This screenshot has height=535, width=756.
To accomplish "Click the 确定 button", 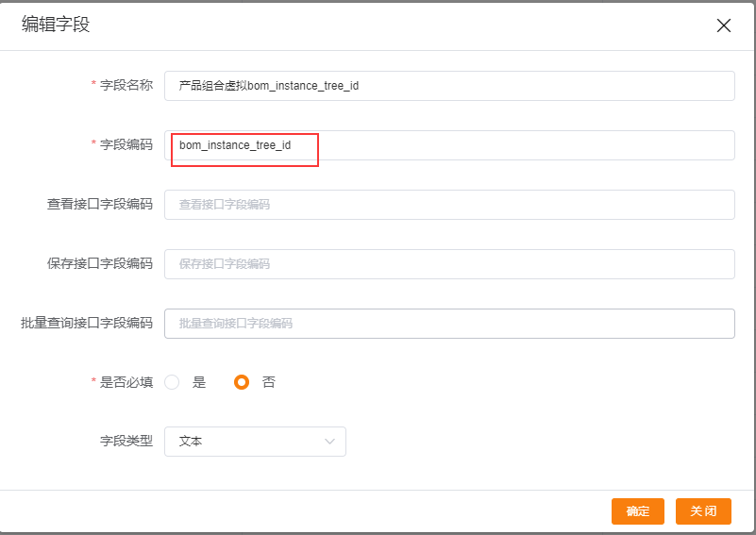I will (x=638, y=510).
